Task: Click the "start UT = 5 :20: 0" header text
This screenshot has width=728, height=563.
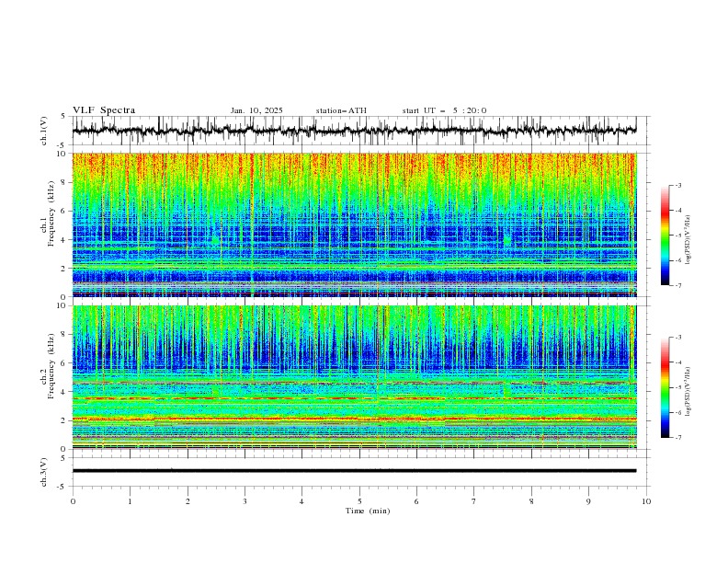Action: 444,110
